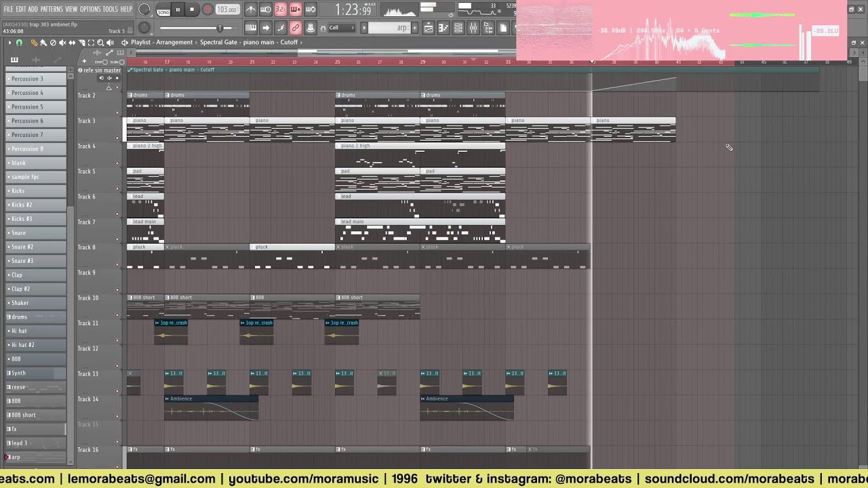
Task: Toggle the pink link multilink controllers icon
Action: point(295,28)
